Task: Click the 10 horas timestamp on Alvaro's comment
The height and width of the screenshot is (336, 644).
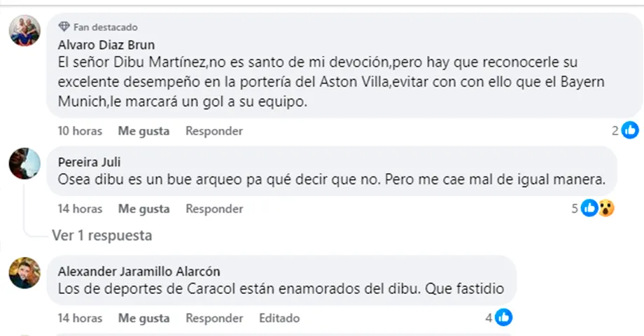Action: (80, 131)
